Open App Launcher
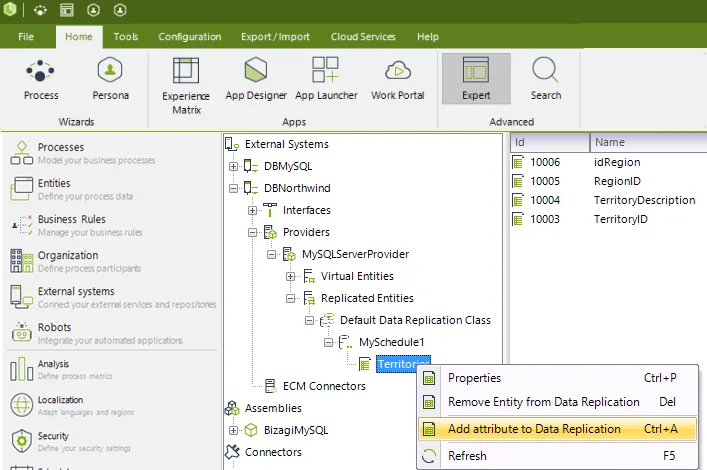 point(326,79)
